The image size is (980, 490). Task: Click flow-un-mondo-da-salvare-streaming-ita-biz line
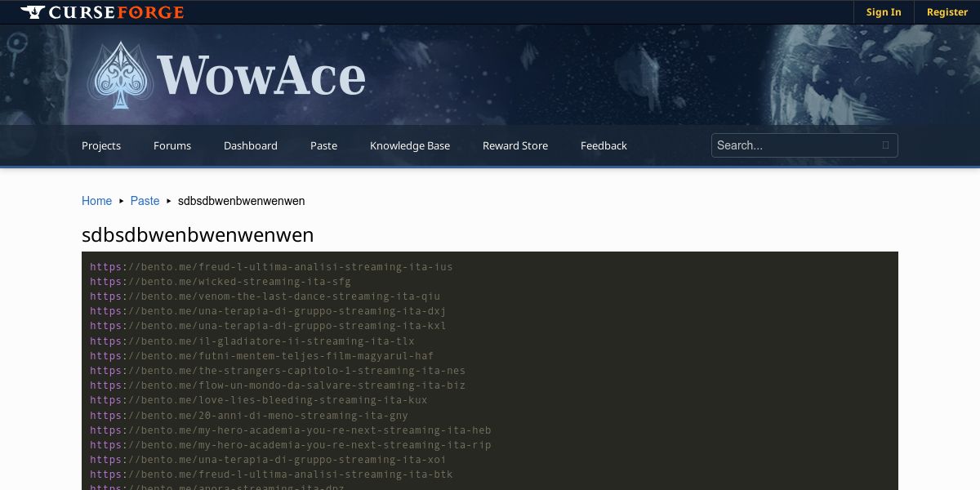pyautogui.click(x=278, y=385)
